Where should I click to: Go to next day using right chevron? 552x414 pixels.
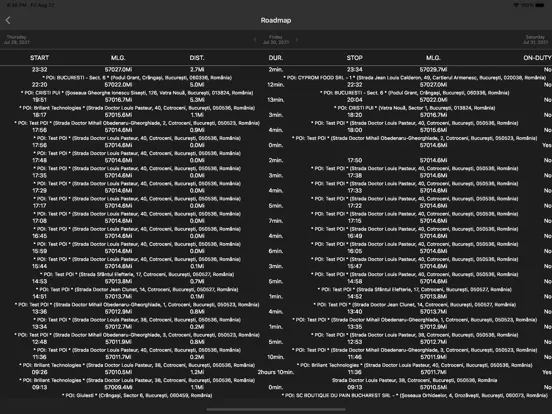click(x=297, y=39)
